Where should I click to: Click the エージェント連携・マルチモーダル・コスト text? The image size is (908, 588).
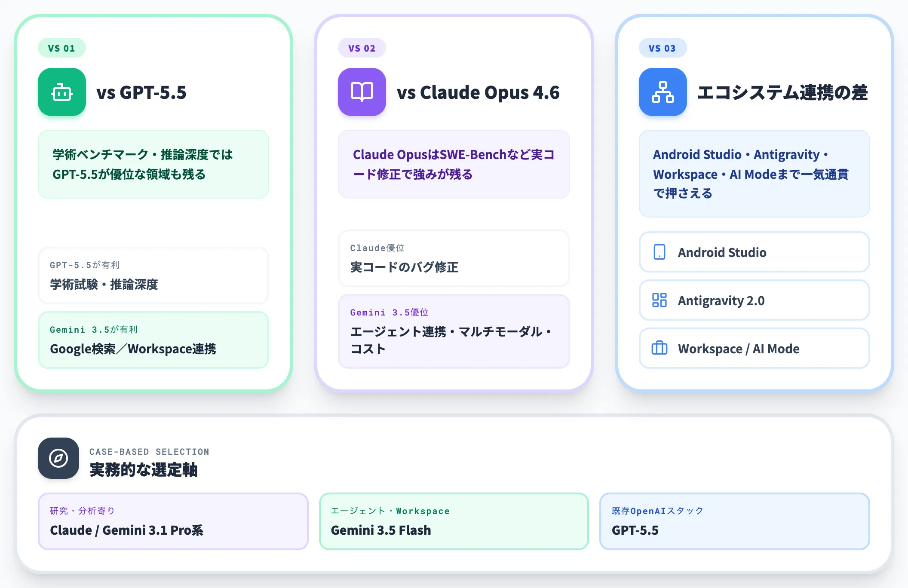451,340
